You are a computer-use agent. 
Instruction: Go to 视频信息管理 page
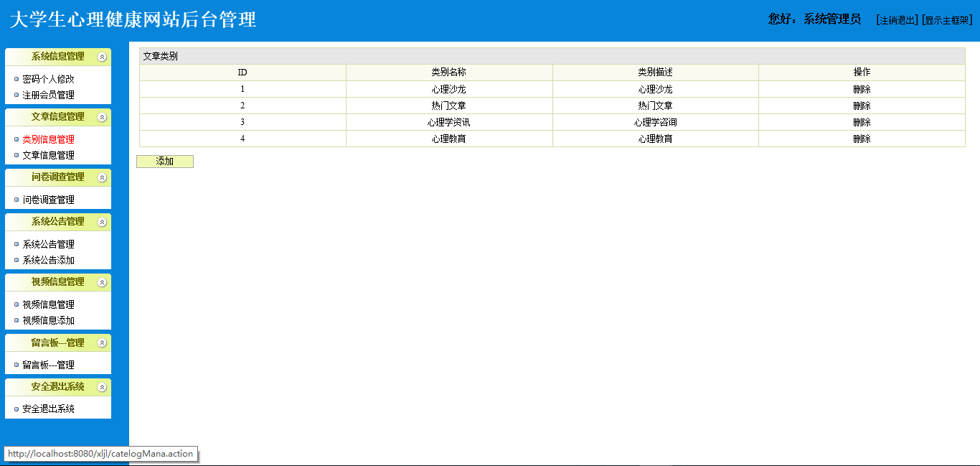pyautogui.click(x=48, y=304)
